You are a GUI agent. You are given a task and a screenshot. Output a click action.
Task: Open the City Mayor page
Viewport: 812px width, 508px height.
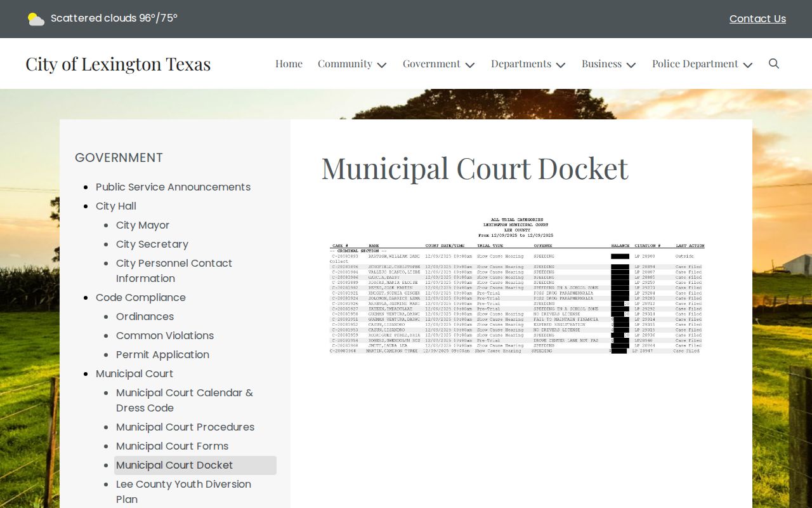[x=143, y=225]
